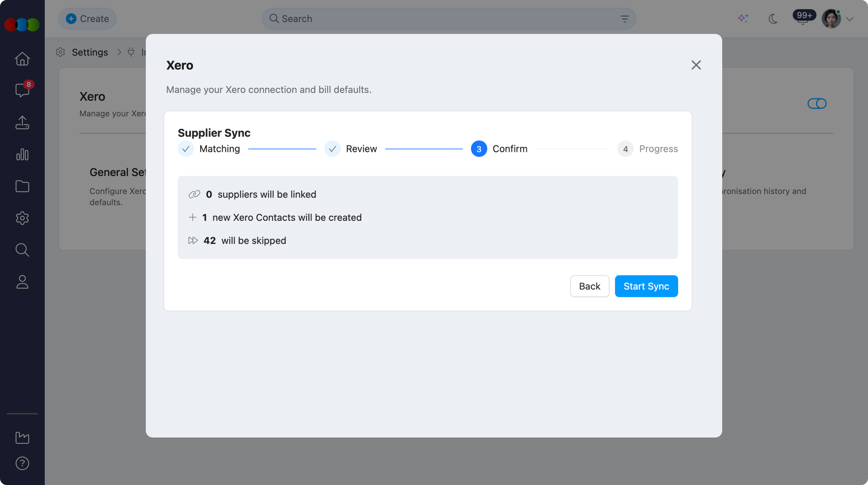Click the user avatar photo
The height and width of the screenshot is (485, 868).
coord(831,19)
